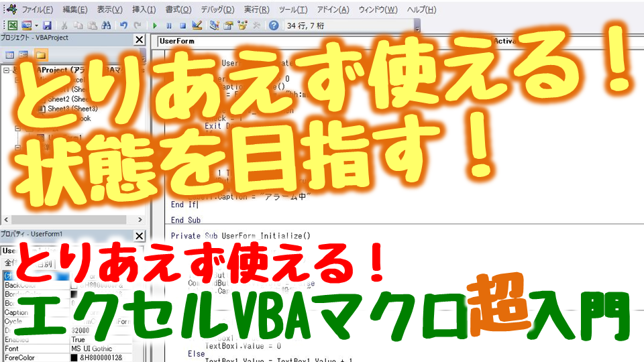This screenshot has height=362, width=644.
Task: Click the ForeColor black color swatch
Action: coord(74,358)
